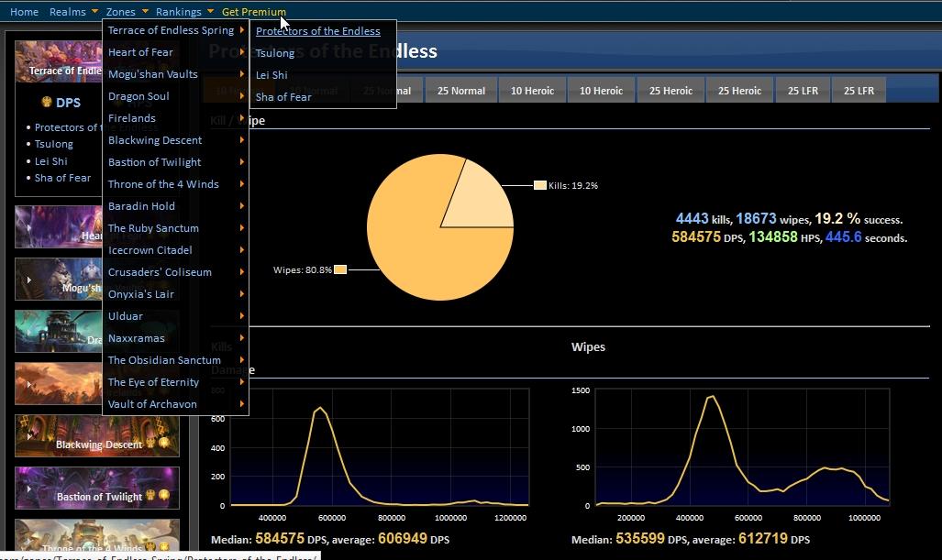This screenshot has height=560, width=942.
Task: Open Protectors of the Endless in submenu
Action: coord(317,31)
